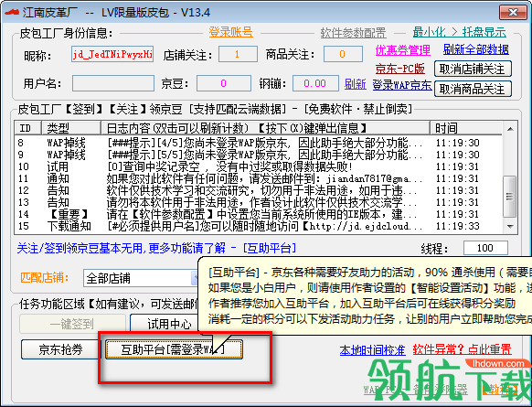Select log row 11 通知
Screen dimensions: 532x407
(258, 178)
